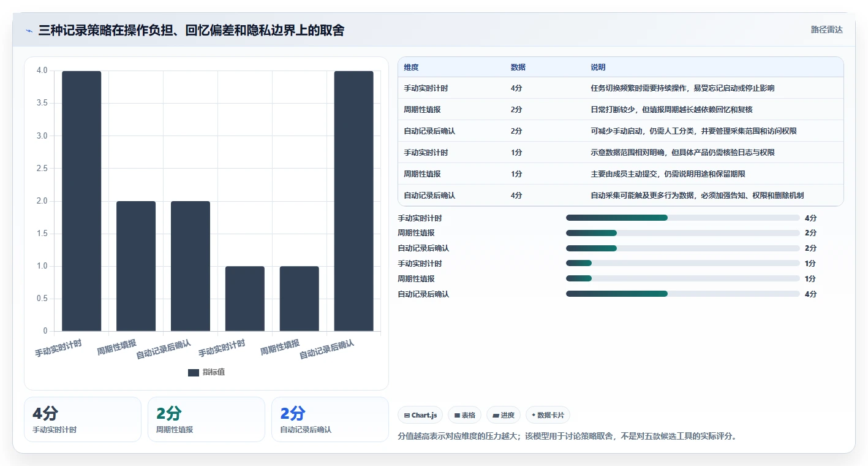Click the 自动记录后确认 chart bar reaching 2.0
Image resolution: width=868 pixels, height=466 pixels.
191,266
